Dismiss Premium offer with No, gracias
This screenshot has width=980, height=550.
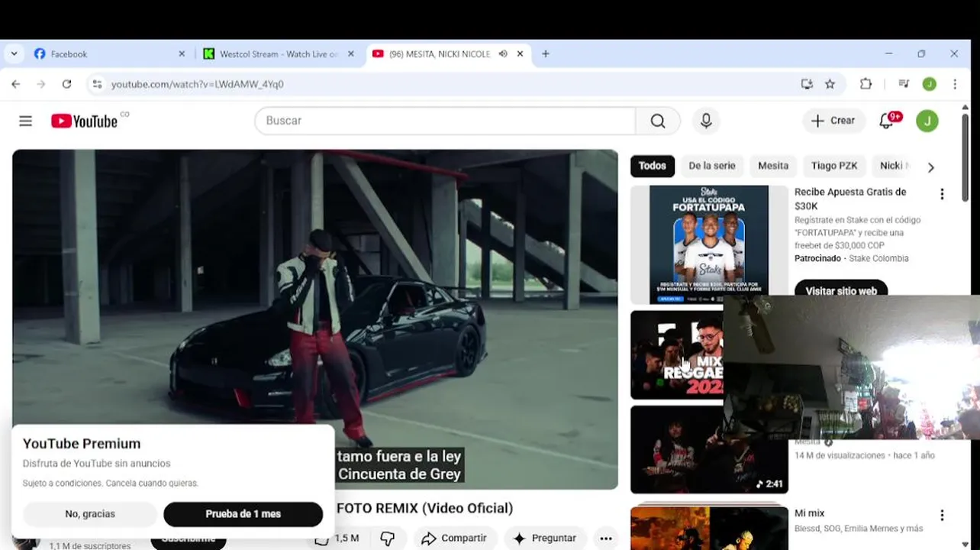pyautogui.click(x=90, y=514)
